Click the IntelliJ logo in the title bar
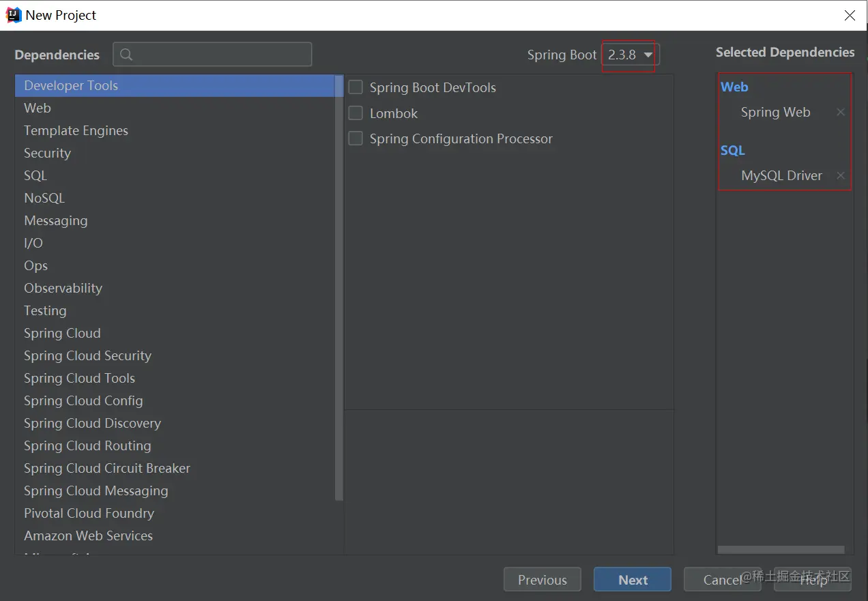 (13, 15)
